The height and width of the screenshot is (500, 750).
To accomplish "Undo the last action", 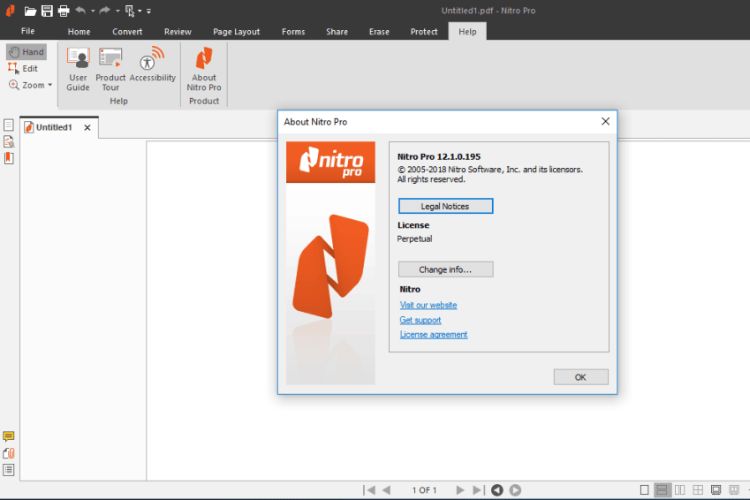I will tap(80, 10).
